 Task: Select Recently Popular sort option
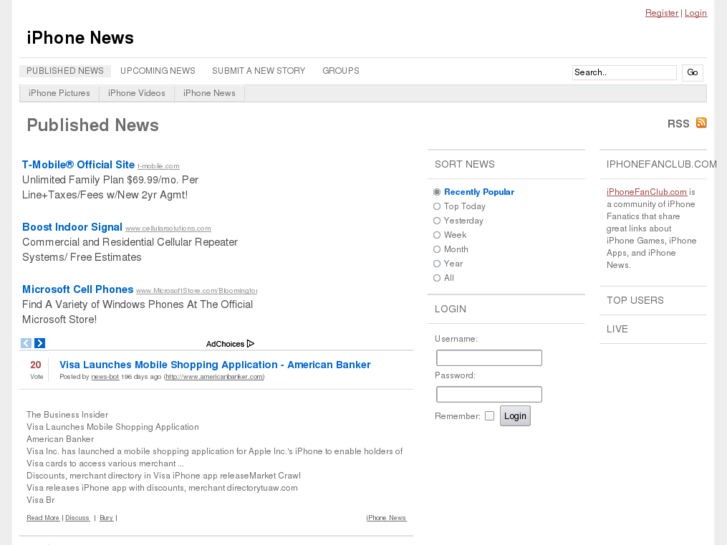[x=437, y=192]
